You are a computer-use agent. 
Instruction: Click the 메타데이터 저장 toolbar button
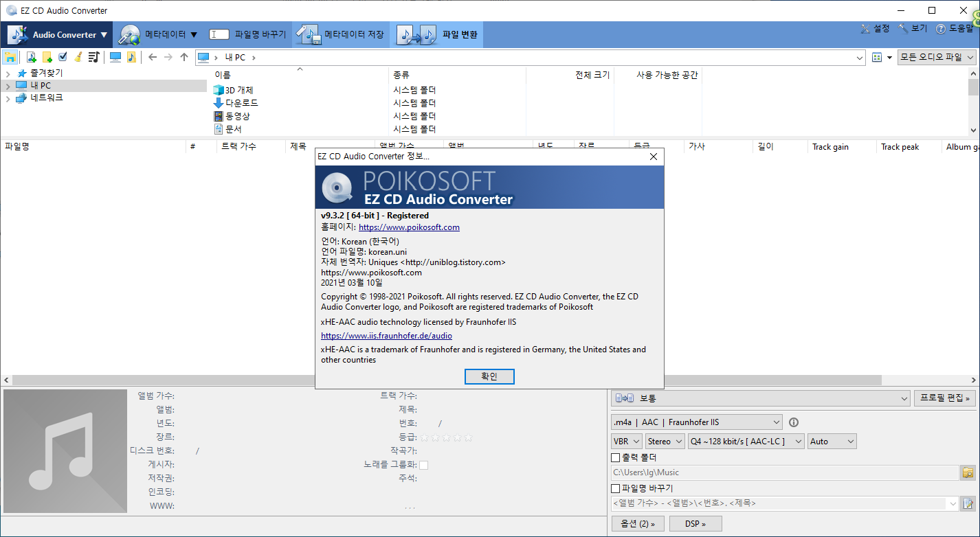coord(341,34)
